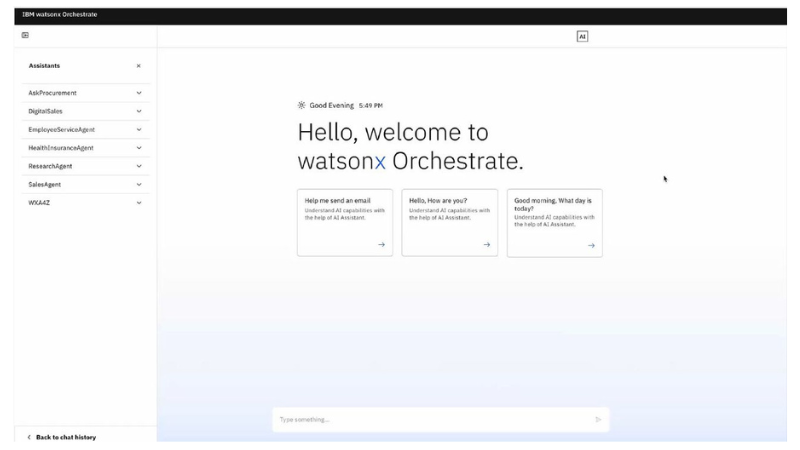Expand the HealthInsuranceAgent chevron

139,148
